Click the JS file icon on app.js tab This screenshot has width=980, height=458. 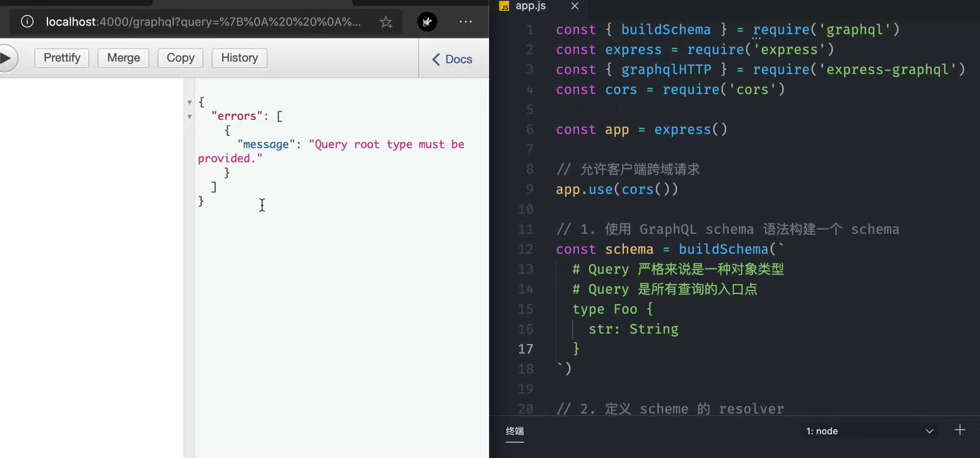coord(504,6)
